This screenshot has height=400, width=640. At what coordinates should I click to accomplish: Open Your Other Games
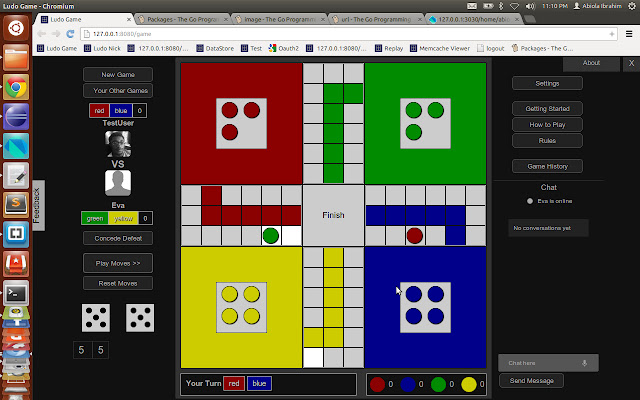[118, 91]
